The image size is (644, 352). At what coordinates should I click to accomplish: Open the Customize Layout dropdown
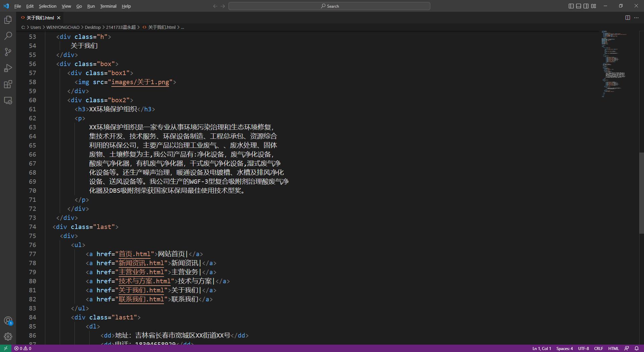click(593, 6)
